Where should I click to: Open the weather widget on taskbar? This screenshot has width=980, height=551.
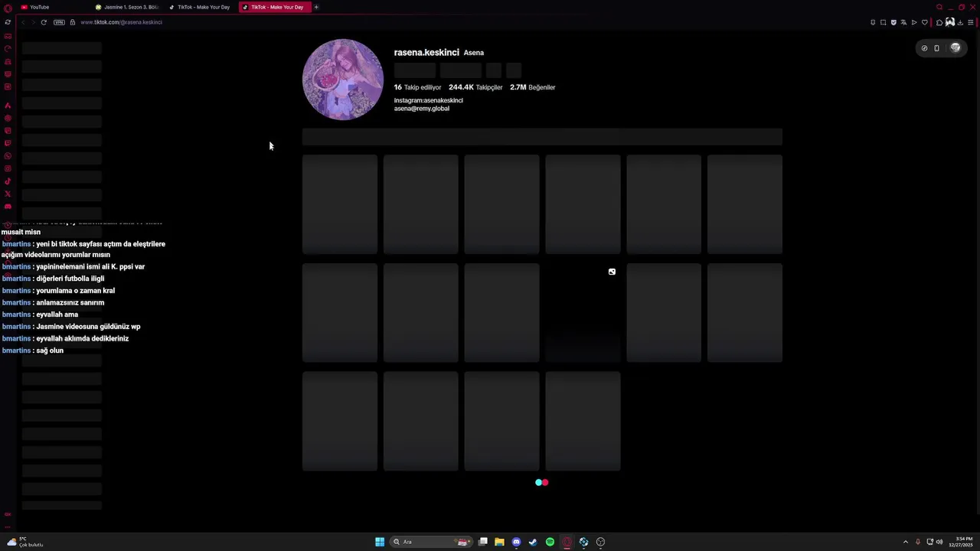(x=25, y=542)
